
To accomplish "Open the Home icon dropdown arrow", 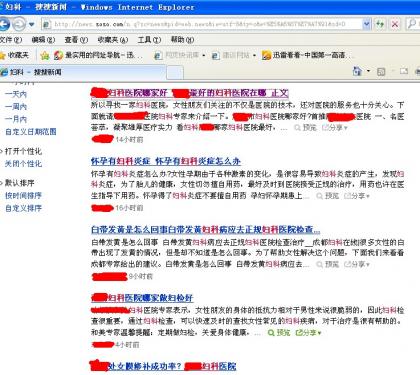I will 368,71.
